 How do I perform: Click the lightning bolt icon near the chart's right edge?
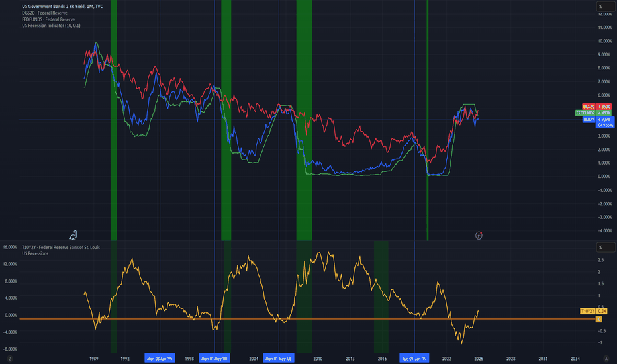479,236
